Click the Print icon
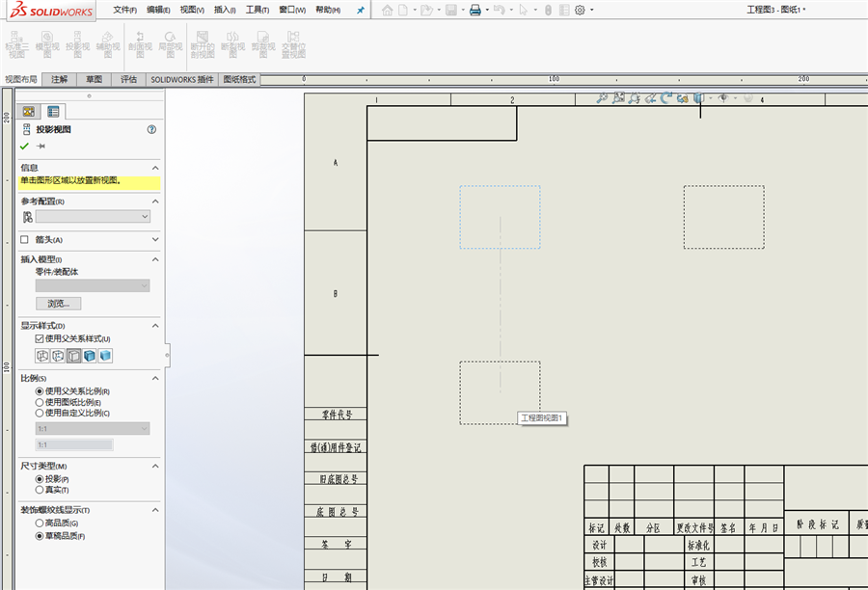Viewport: 868px width, 590px height. pyautogui.click(x=475, y=10)
